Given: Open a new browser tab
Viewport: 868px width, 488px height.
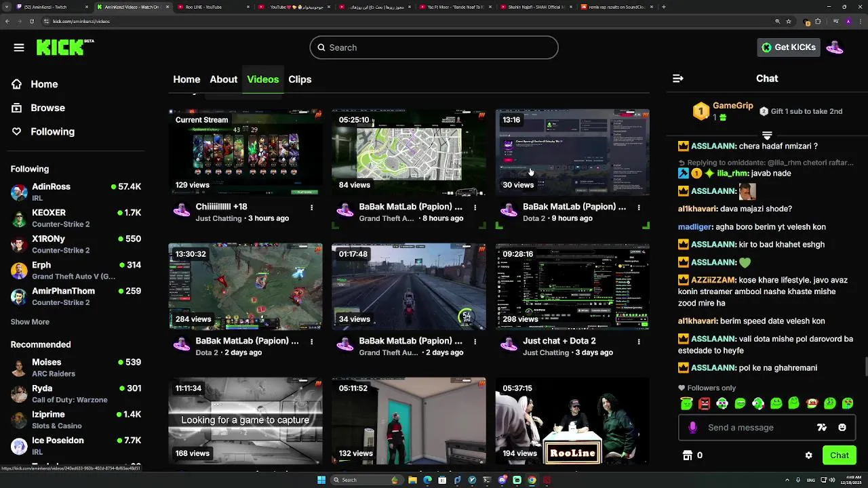Looking at the screenshot, I should click(663, 7).
